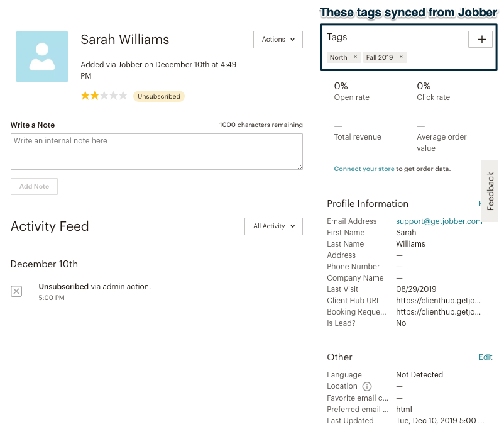Remove the North tag
The image size is (504, 429).
355,57
